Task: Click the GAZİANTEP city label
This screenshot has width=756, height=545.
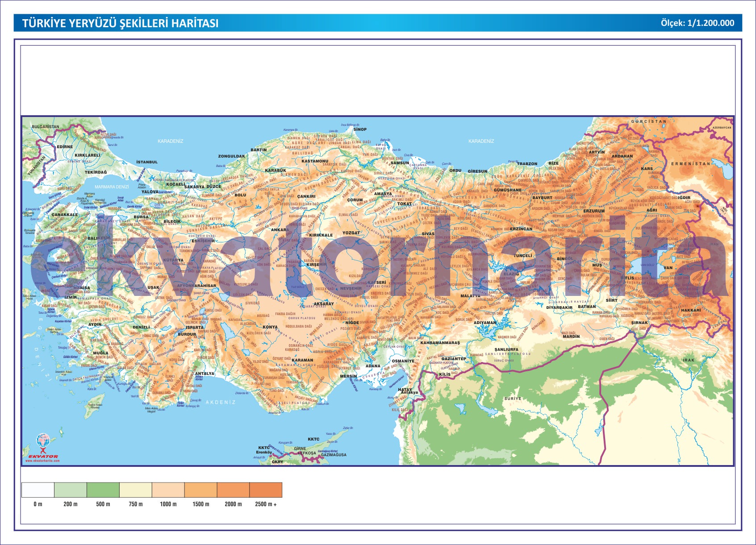Action: click(454, 358)
